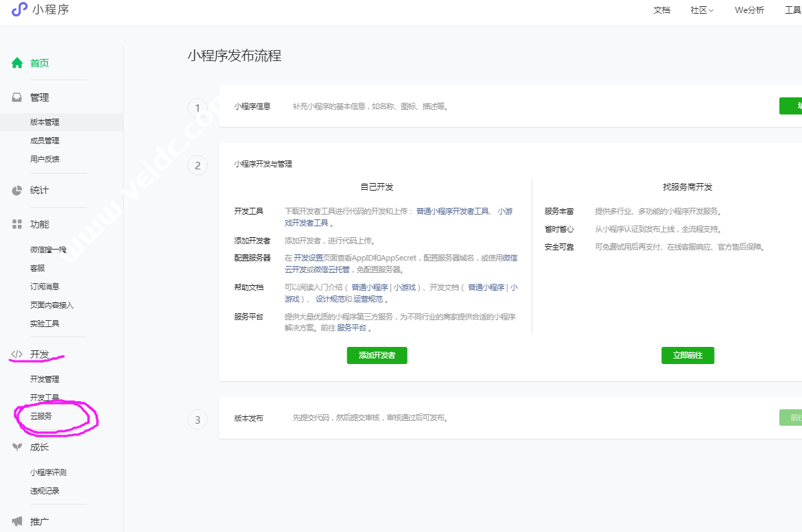
Task: Click the green 立即前往 button
Action: 687,355
